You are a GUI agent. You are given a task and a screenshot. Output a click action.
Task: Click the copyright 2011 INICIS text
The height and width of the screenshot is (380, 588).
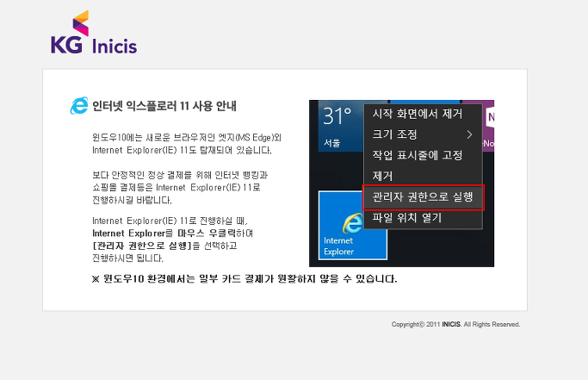click(x=455, y=325)
